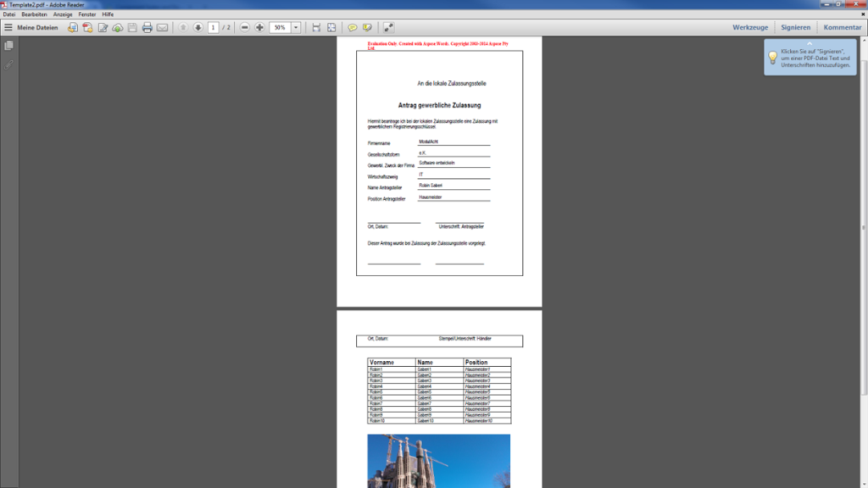
Task: Click the Name table header
Action: (x=426, y=363)
